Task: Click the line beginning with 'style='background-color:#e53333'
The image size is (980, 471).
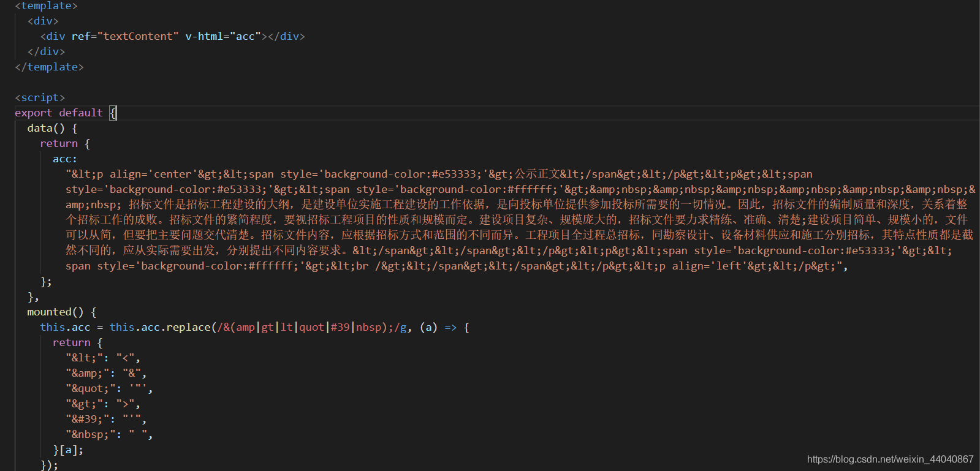Action: 520,189
